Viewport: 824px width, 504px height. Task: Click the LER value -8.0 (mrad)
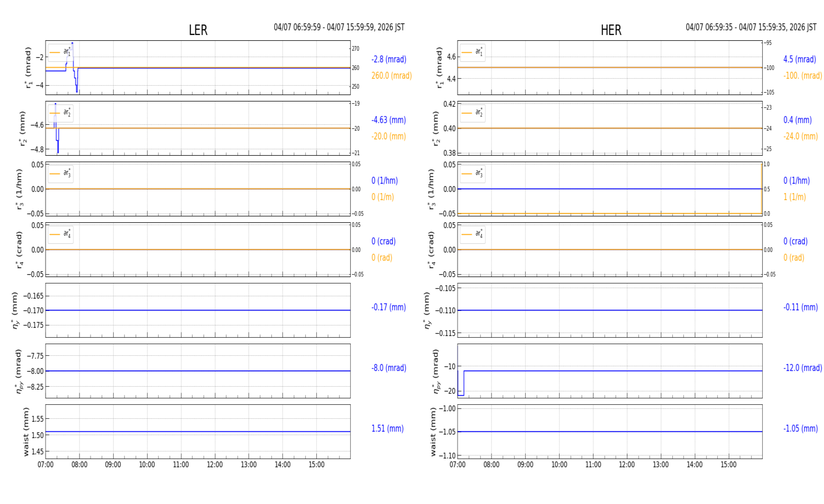coord(389,368)
